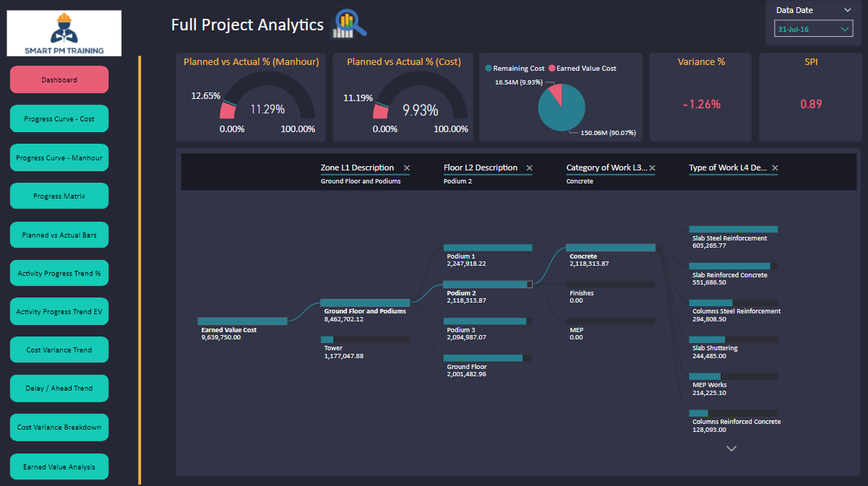Viewport: 868px width, 486px height.
Task: Navigate to Progress Curve - Manhour page
Action: 59,157
